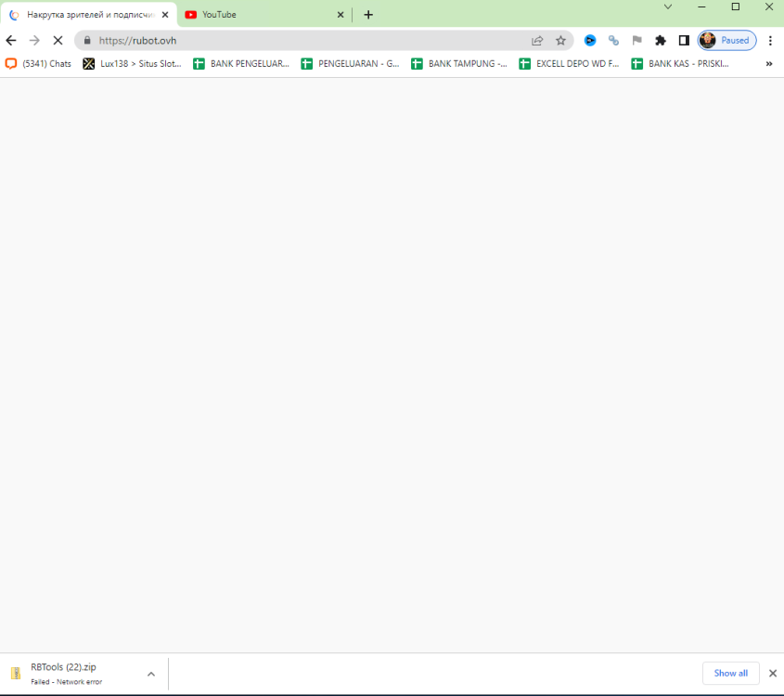Open the Extensions puzzle piece icon

[x=661, y=41]
